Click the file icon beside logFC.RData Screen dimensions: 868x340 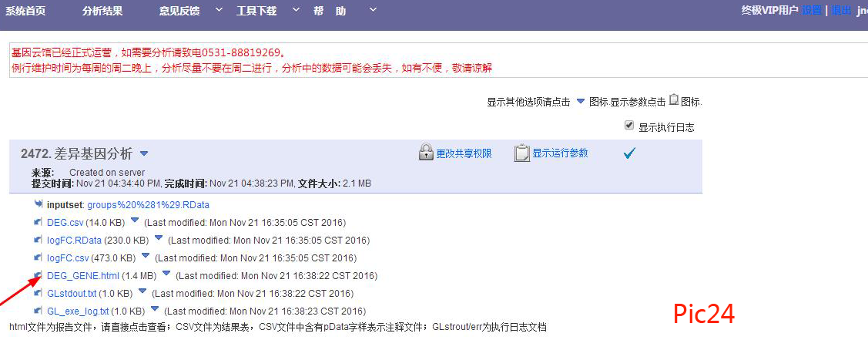pos(38,241)
